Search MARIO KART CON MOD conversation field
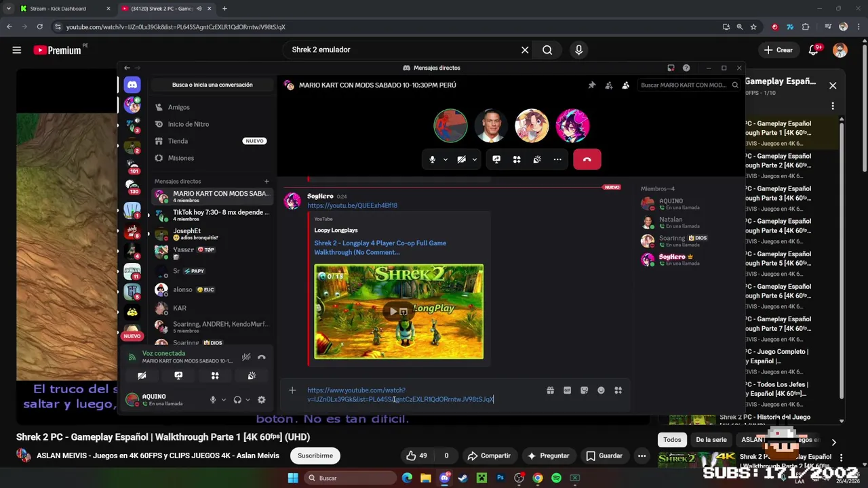This screenshot has width=868, height=488. point(690,85)
